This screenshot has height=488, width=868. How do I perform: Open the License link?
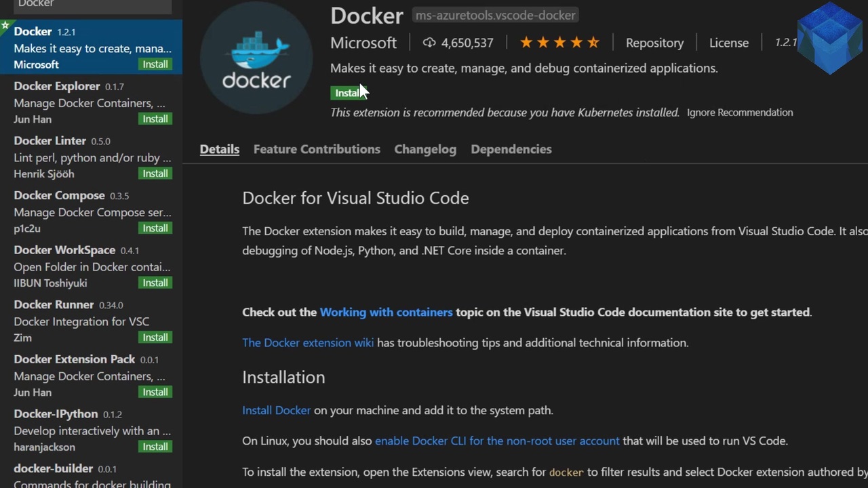[x=729, y=43]
